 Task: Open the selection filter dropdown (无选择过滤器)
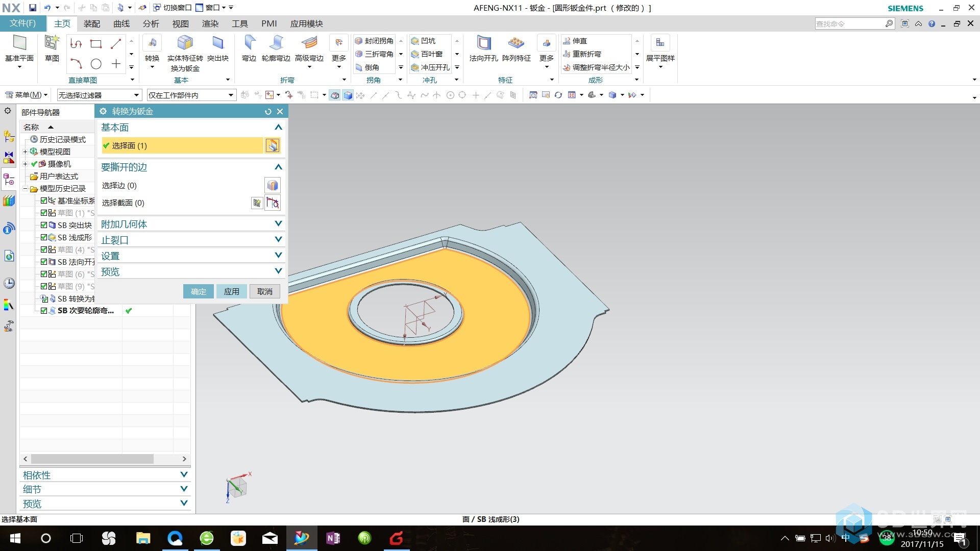99,95
